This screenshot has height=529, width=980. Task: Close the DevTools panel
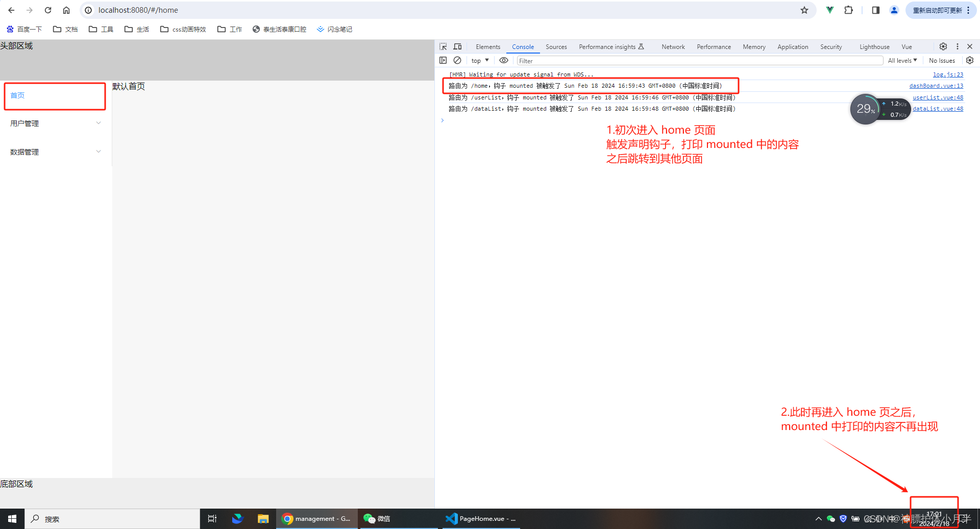970,46
